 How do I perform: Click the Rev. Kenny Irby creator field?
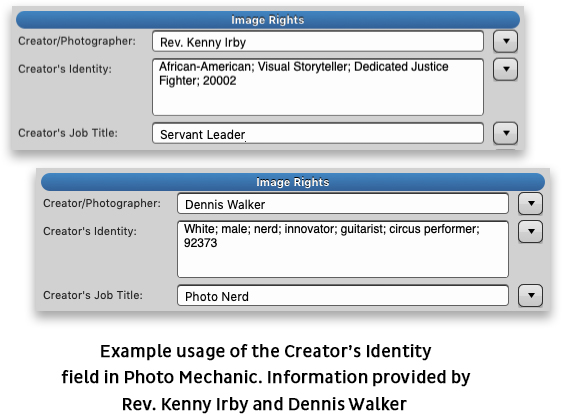[318, 42]
